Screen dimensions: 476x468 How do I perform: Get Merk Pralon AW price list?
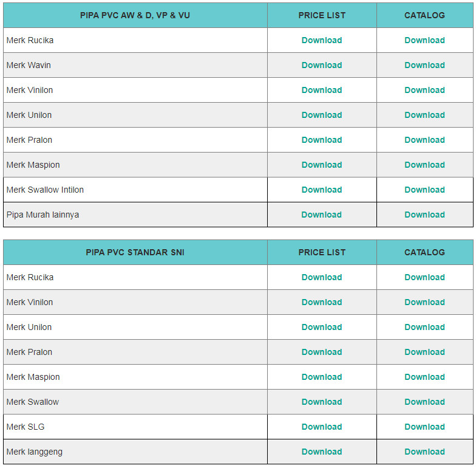click(x=321, y=140)
